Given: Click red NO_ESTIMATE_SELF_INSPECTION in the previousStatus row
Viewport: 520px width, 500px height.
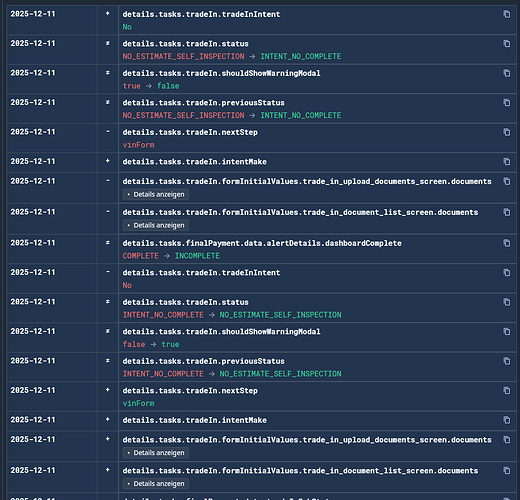Looking at the screenshot, I should click(183, 115).
